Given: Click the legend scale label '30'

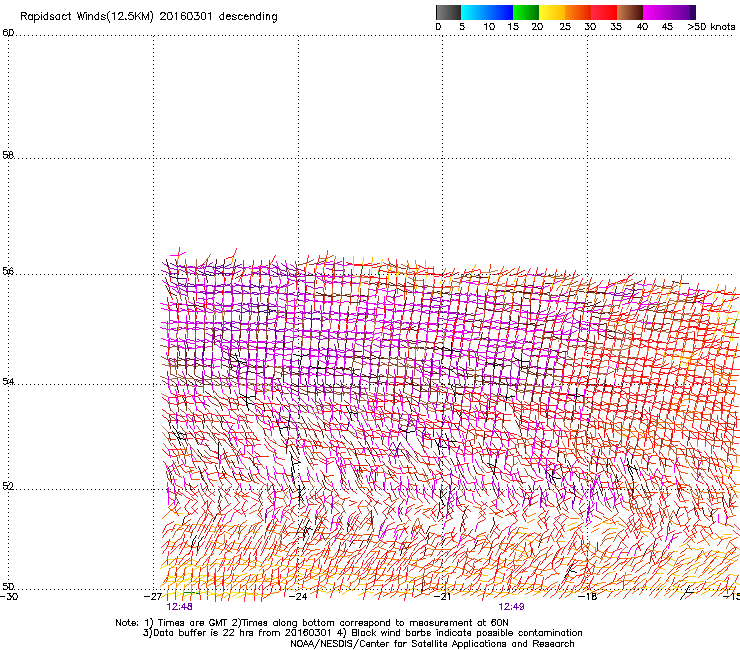Looking at the screenshot, I should click(590, 27).
